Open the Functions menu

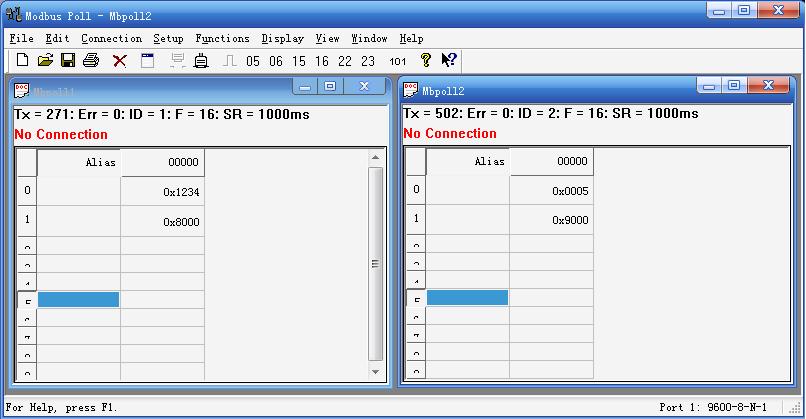tap(222, 38)
